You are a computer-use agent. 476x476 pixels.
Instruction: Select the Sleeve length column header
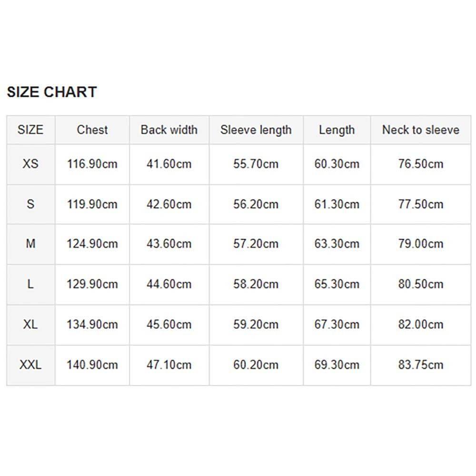point(256,130)
